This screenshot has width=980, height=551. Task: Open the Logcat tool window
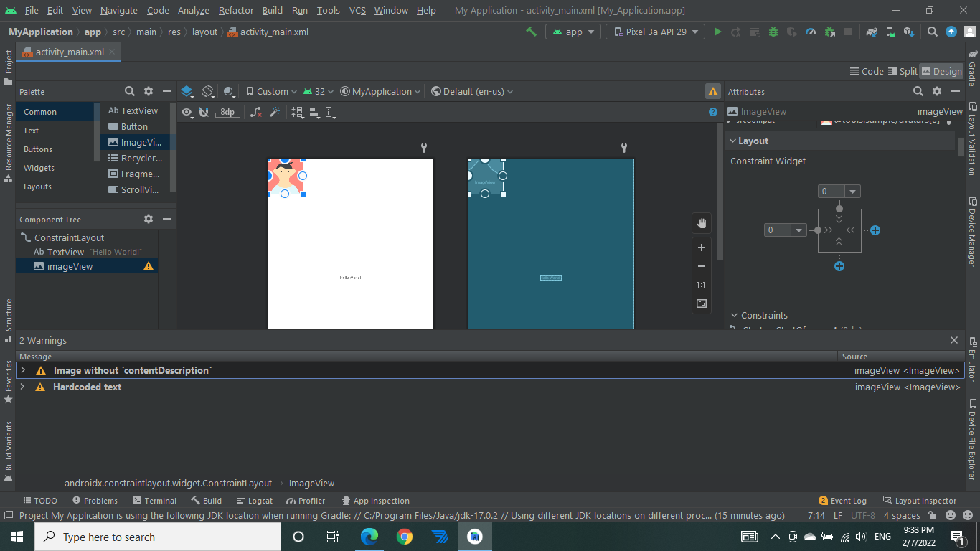pyautogui.click(x=253, y=501)
